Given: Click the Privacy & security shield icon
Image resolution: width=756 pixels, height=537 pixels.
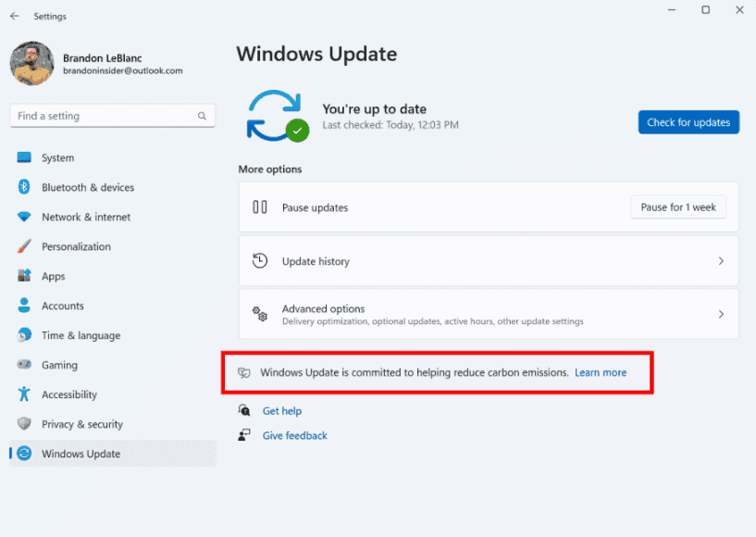Looking at the screenshot, I should click(24, 424).
